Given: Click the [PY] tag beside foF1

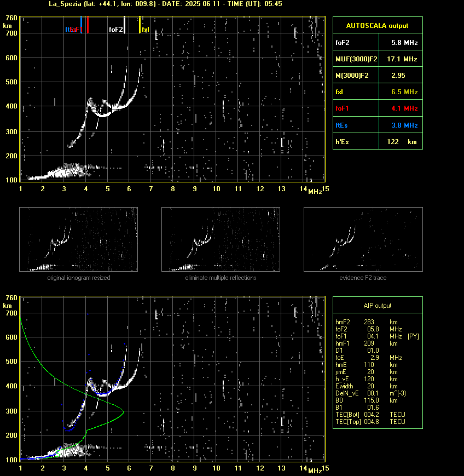Looking at the screenshot, I should point(413,336).
